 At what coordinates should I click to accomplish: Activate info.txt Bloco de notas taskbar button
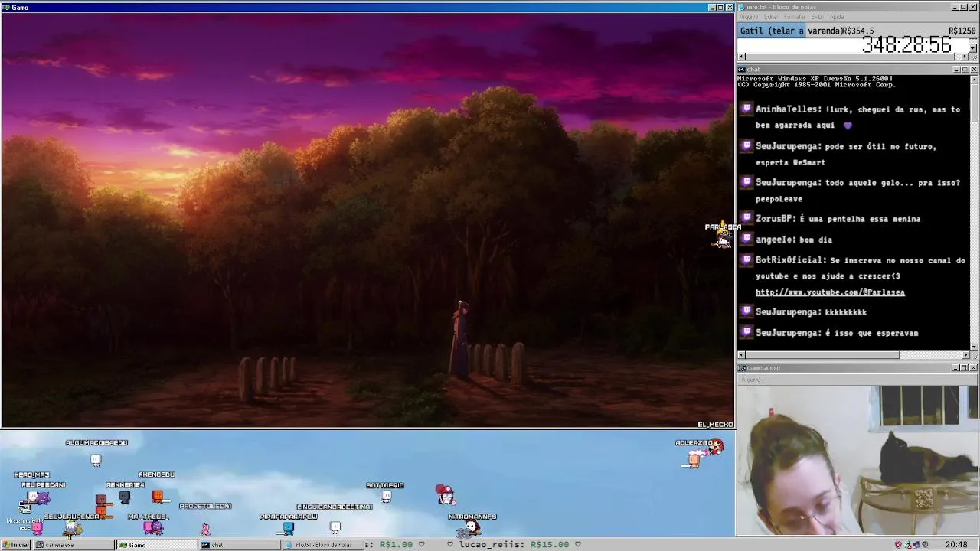pyautogui.click(x=322, y=545)
